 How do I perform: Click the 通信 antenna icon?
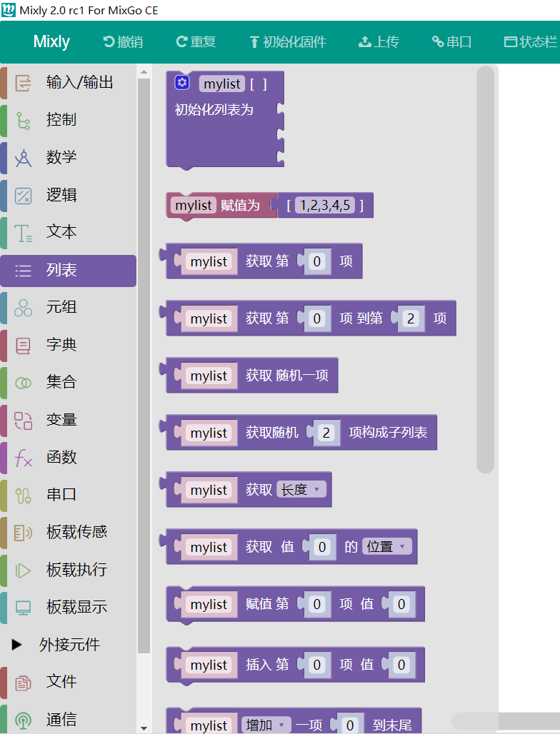(x=23, y=720)
